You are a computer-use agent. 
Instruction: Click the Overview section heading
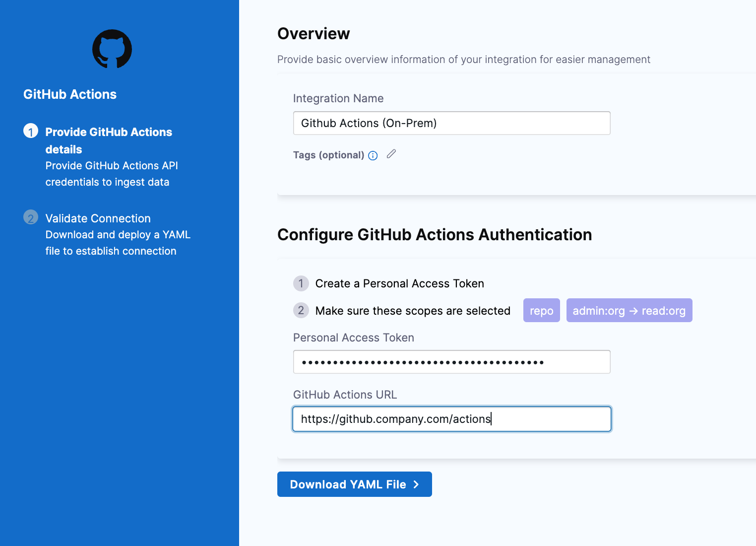pos(314,34)
